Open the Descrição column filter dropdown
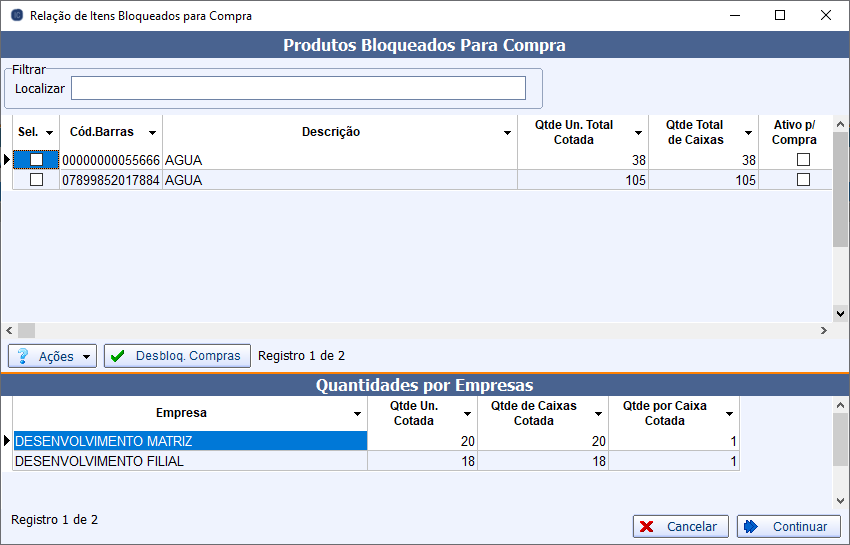 click(x=507, y=133)
